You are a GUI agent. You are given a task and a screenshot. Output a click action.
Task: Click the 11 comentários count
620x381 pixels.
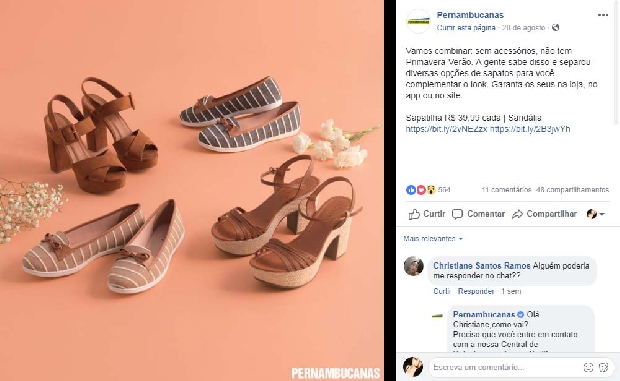tap(506, 190)
